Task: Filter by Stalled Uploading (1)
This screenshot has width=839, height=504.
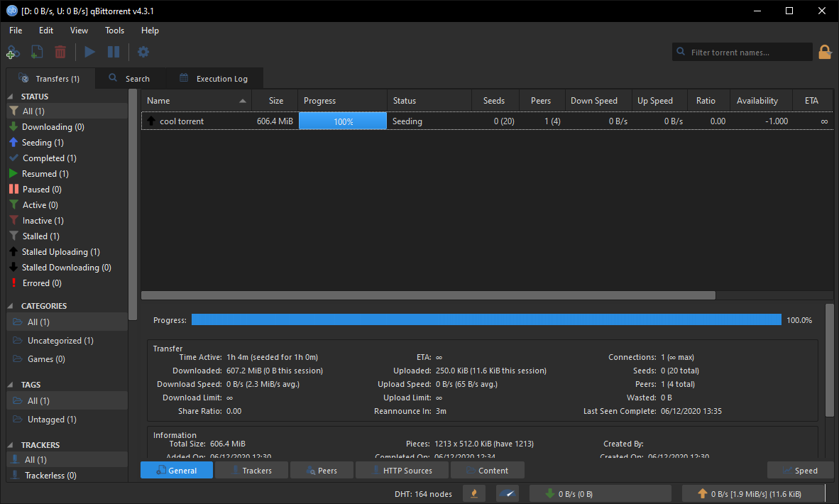Action: [x=67, y=251]
